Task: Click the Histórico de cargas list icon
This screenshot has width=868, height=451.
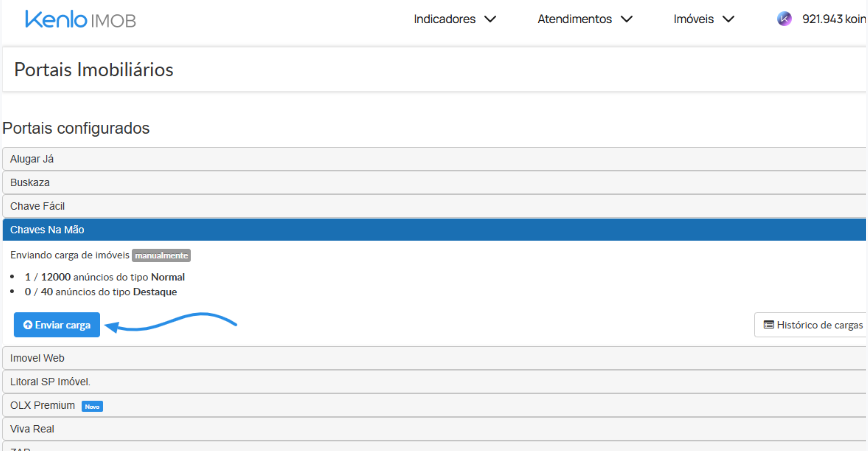Action: point(768,325)
